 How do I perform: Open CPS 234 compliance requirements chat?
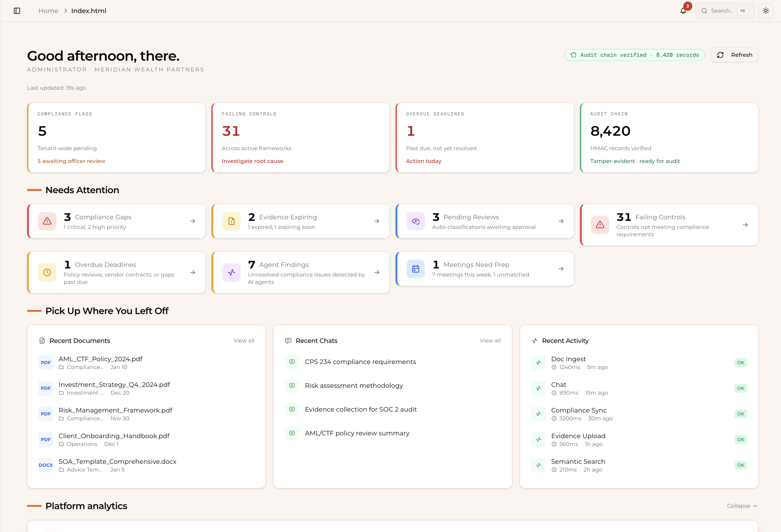click(x=393, y=362)
